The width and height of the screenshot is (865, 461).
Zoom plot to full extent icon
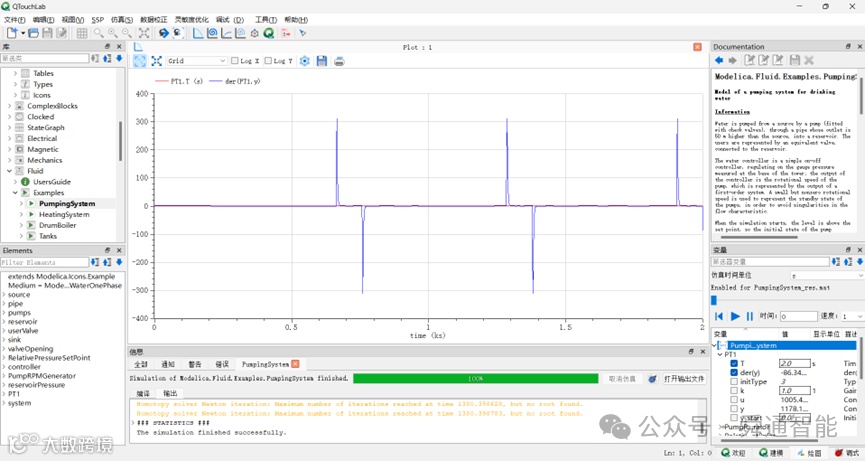[x=157, y=61]
